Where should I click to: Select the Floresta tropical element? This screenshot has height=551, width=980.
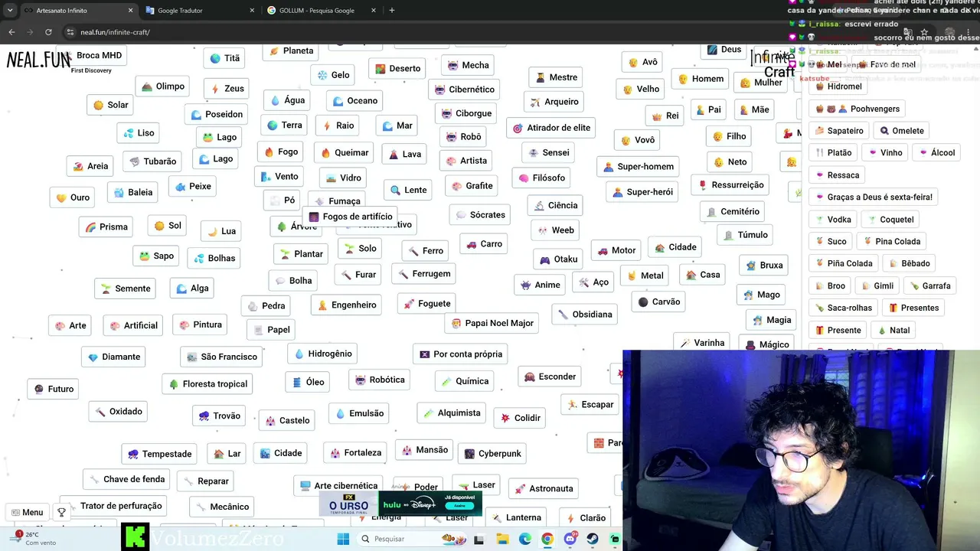pos(207,384)
